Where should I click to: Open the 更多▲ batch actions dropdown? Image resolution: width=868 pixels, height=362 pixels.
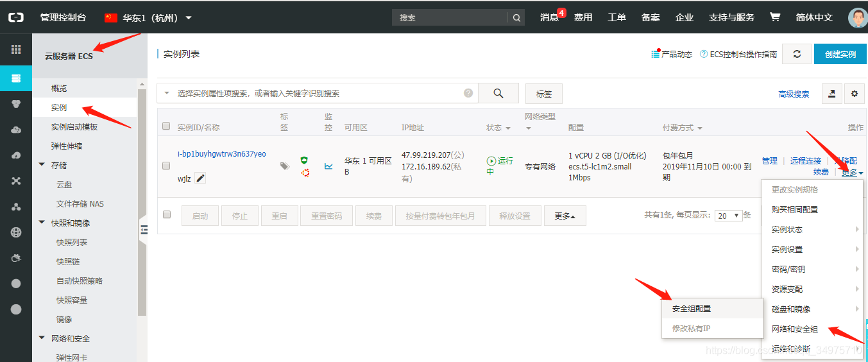click(x=565, y=216)
